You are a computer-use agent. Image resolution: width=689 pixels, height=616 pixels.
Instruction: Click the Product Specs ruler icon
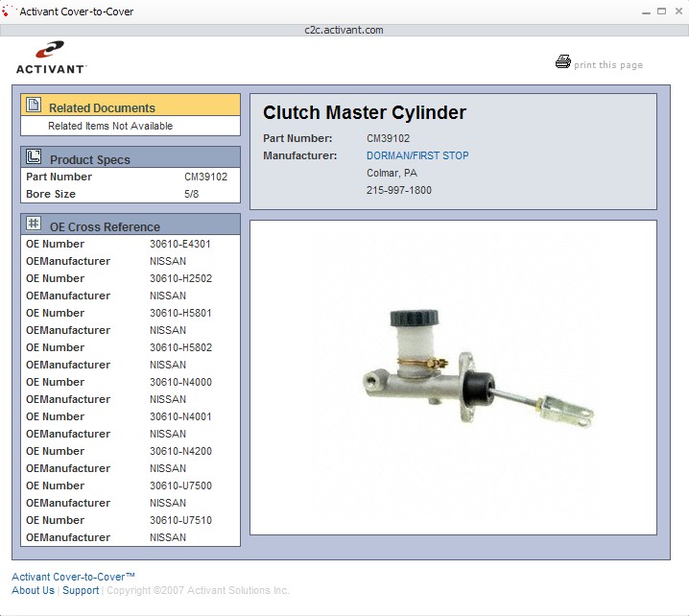pos(34,157)
